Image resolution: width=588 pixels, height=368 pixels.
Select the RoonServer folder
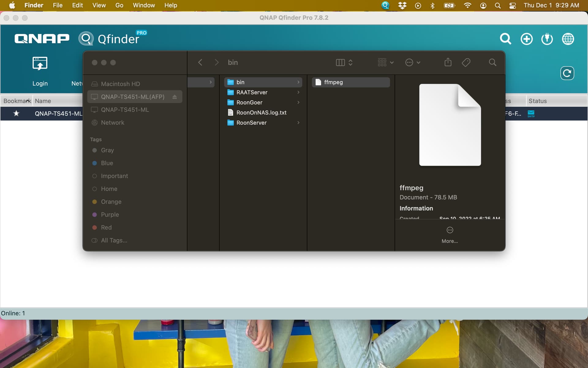pyautogui.click(x=263, y=123)
